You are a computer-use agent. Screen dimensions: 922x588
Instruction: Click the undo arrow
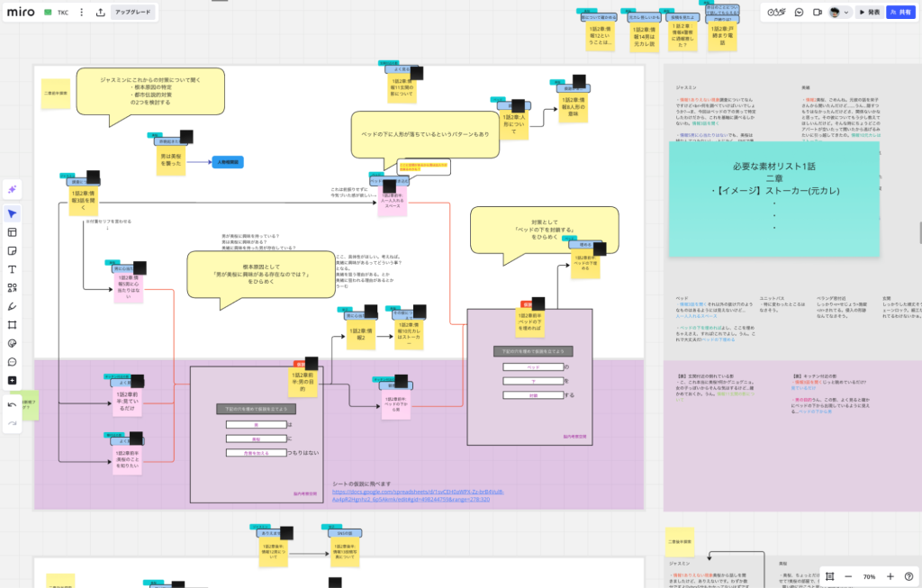click(13, 404)
